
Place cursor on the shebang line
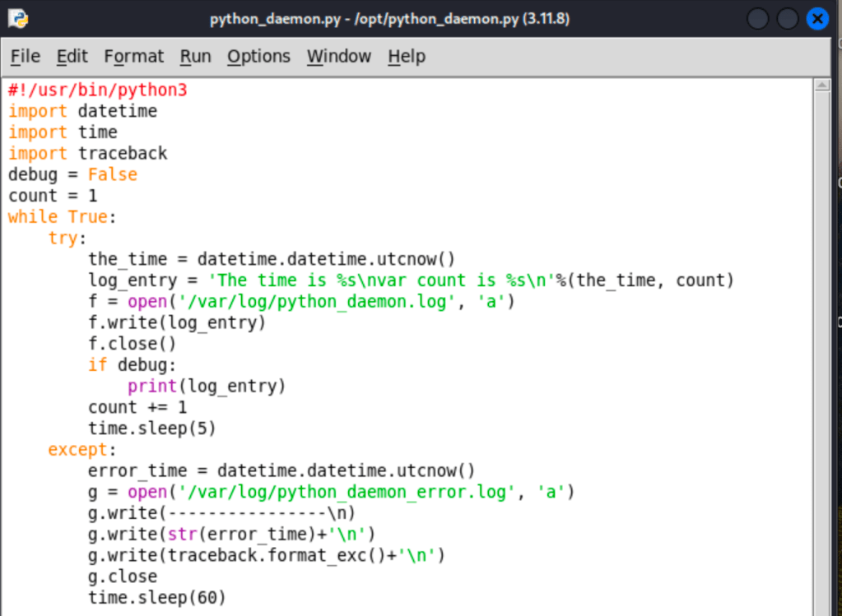click(x=98, y=90)
